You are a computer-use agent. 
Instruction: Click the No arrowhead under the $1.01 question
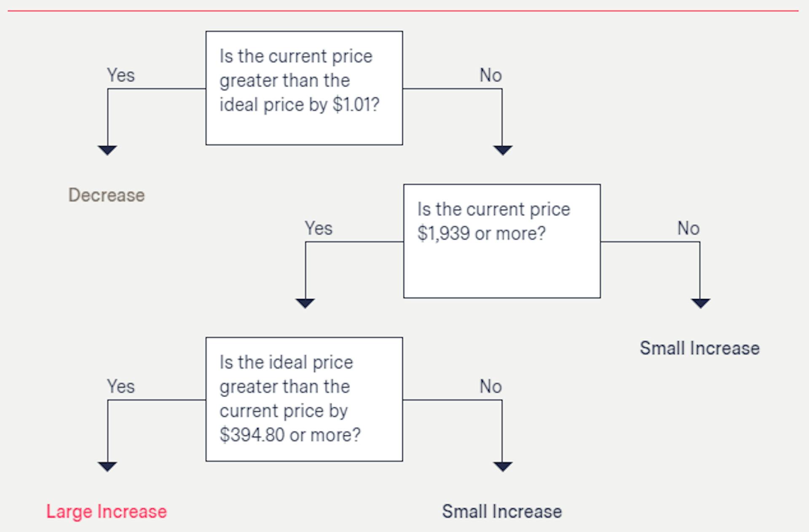coord(503,150)
